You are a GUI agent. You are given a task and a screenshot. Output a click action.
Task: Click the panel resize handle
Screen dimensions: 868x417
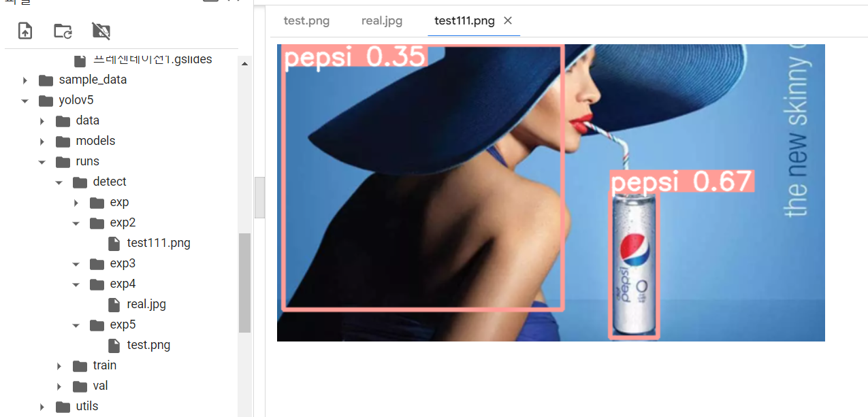(x=259, y=197)
